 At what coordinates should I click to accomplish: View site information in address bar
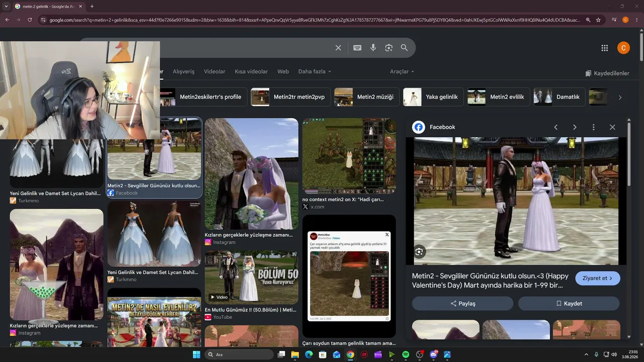pyautogui.click(x=43, y=20)
